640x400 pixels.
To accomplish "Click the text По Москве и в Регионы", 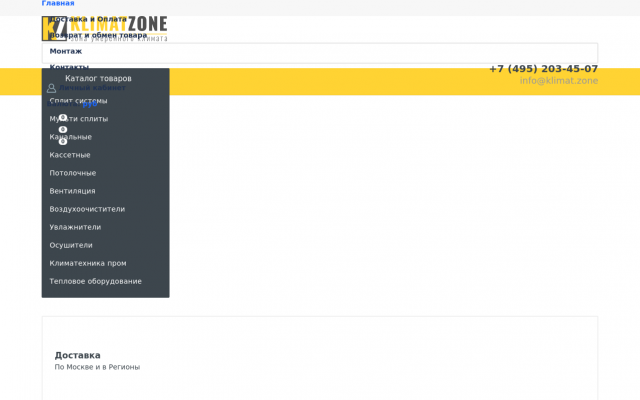I will 97,367.
